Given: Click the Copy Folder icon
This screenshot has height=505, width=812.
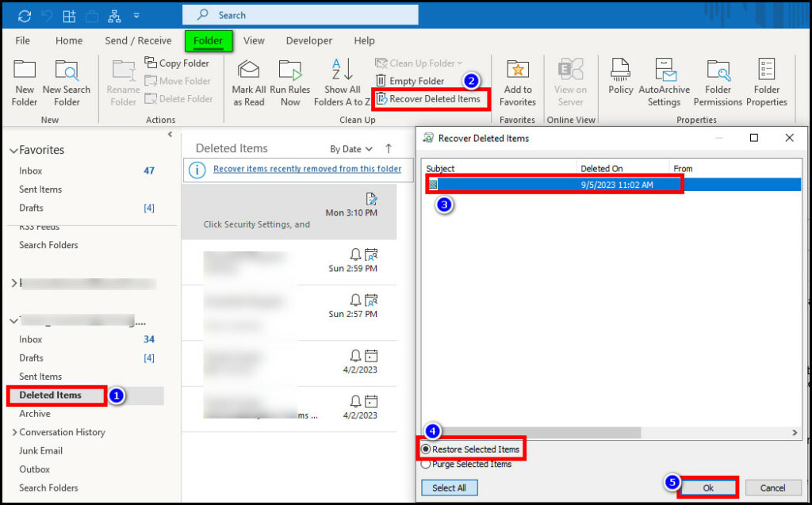Looking at the screenshot, I should tap(178, 63).
